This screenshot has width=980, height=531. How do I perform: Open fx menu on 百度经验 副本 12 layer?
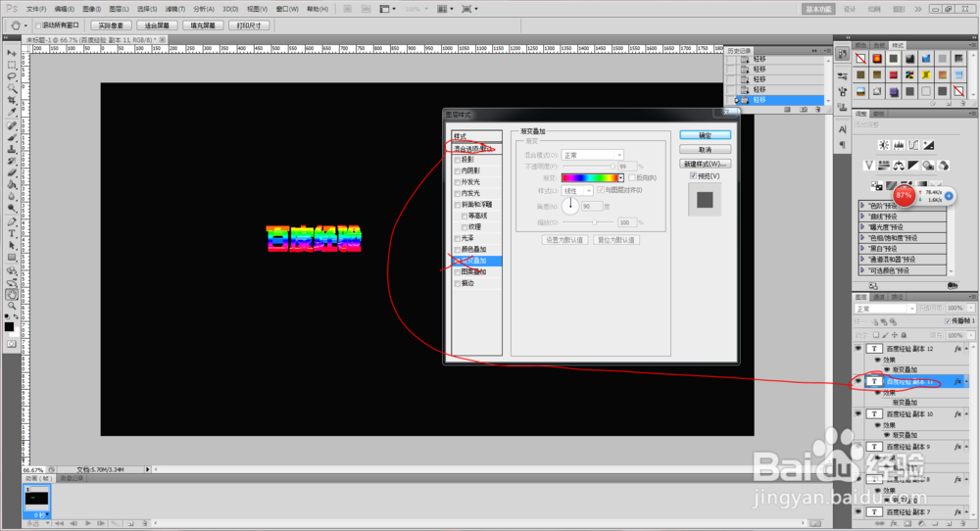point(957,349)
